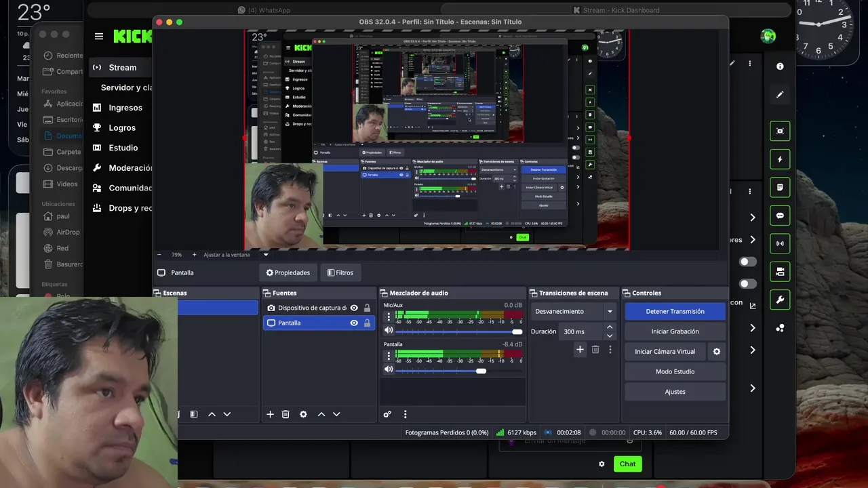The image size is (868, 488).
Task: Open Logros in Kick sidebar
Action: pos(122,127)
